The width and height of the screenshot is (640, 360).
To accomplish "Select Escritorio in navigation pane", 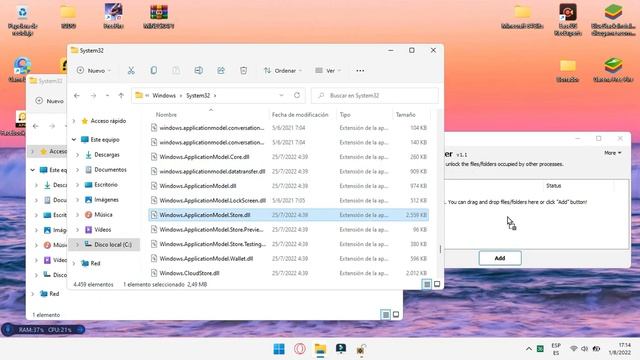I will (x=105, y=184).
